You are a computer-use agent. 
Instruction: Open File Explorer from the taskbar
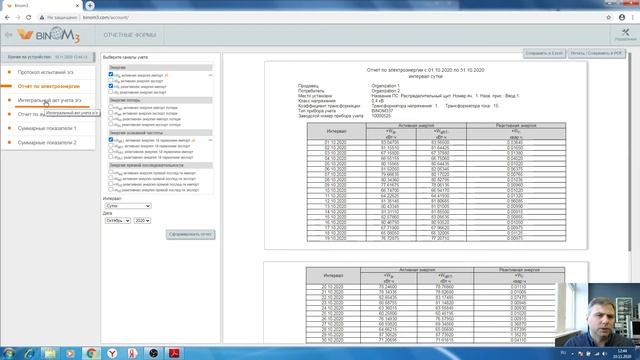pyautogui.click(x=50, y=353)
